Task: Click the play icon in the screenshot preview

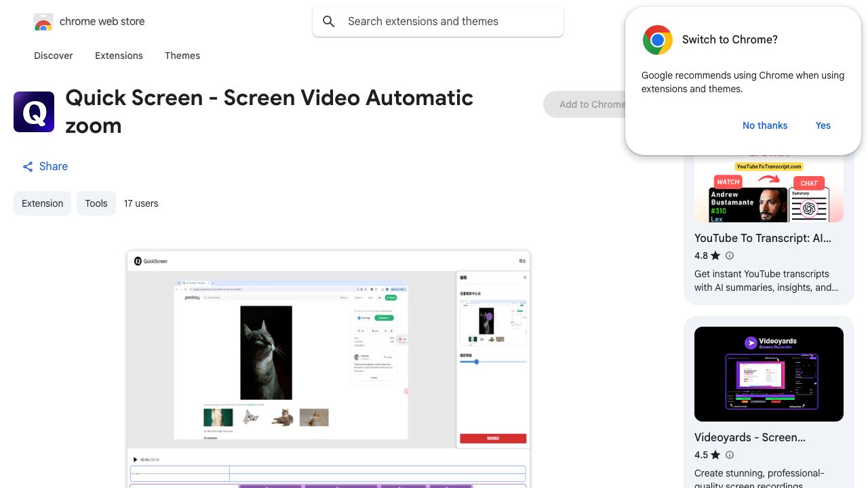Action: [135, 460]
